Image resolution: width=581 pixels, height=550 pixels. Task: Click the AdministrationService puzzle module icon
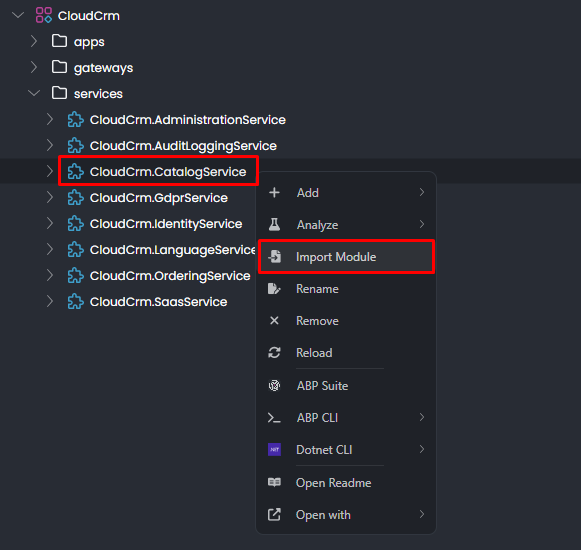(76, 119)
